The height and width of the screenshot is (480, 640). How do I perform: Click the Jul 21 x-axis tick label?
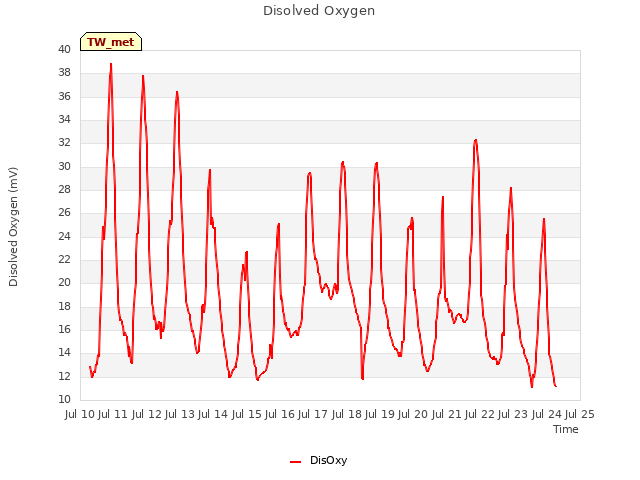pos(447,414)
